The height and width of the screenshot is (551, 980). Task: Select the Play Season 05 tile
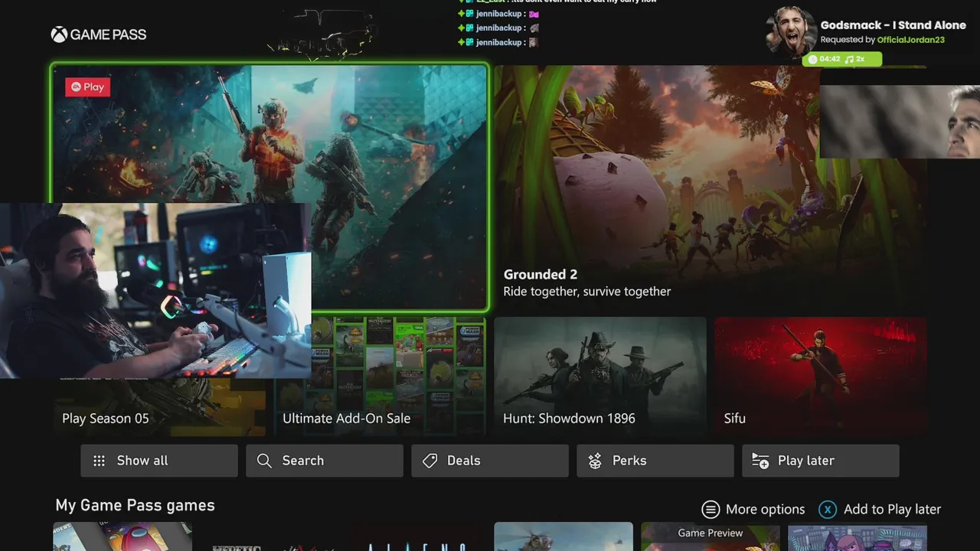[159, 406]
